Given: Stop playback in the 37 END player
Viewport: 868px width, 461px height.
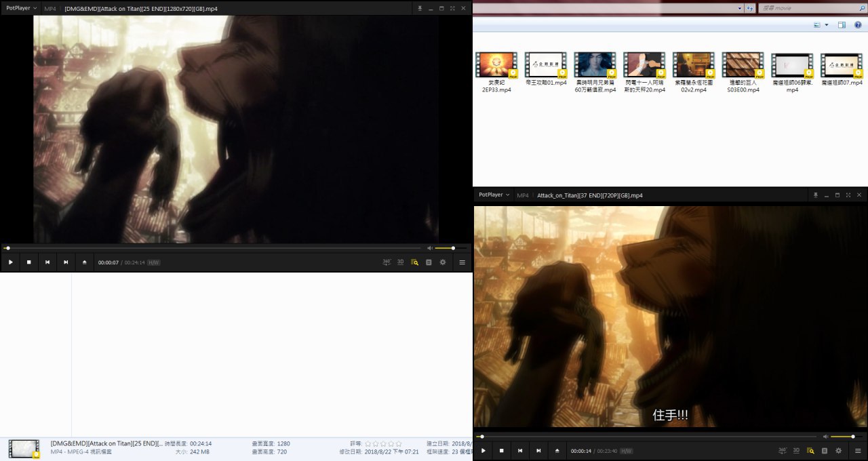Looking at the screenshot, I should tap(502, 450).
